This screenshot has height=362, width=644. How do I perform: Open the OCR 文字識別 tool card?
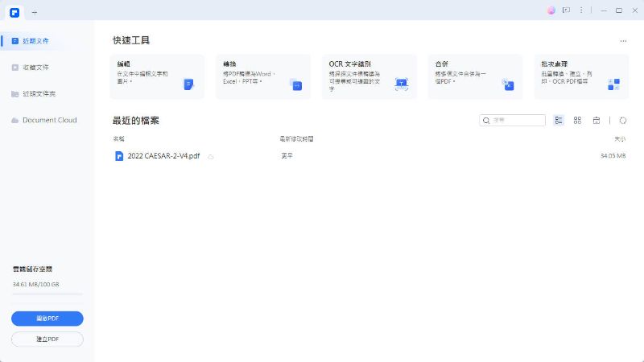tap(369, 76)
